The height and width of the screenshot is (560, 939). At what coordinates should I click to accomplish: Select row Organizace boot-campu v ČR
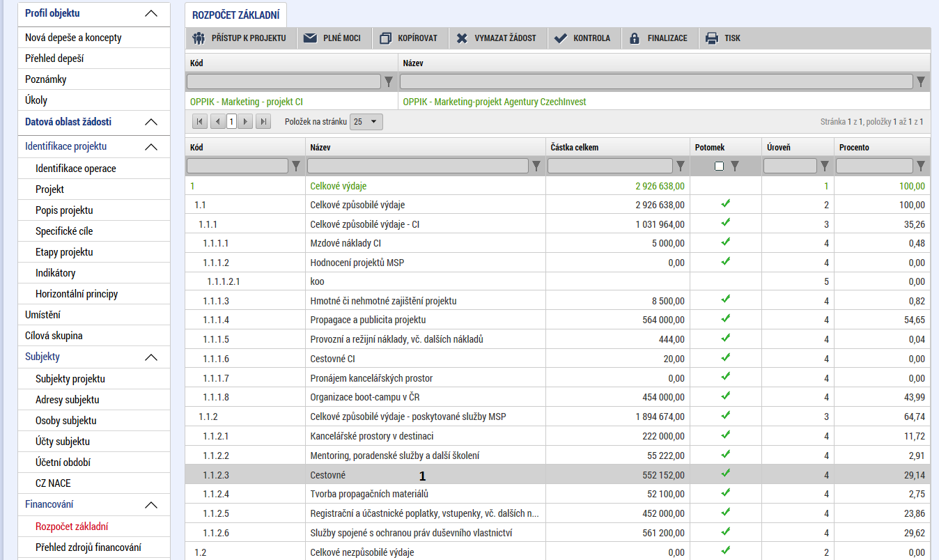pyautogui.click(x=557, y=398)
